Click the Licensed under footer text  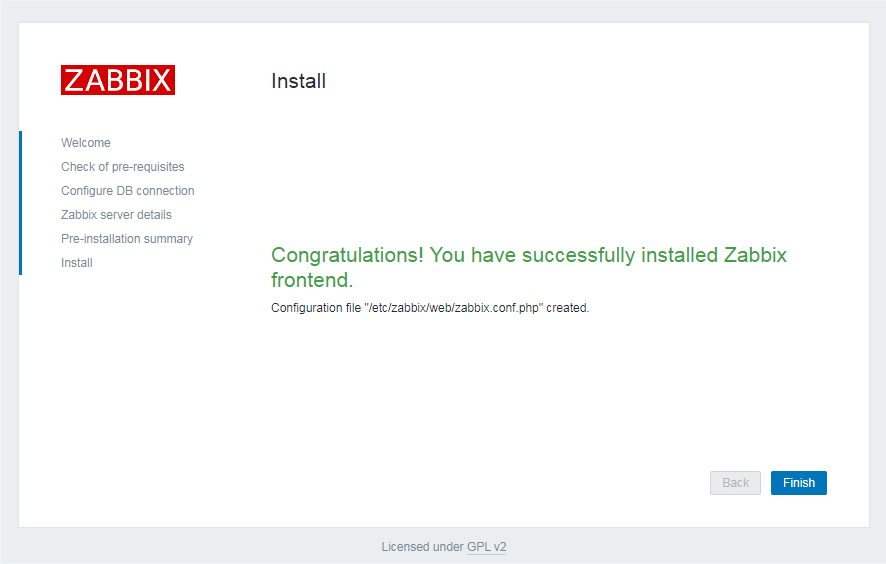pyautogui.click(x=421, y=547)
